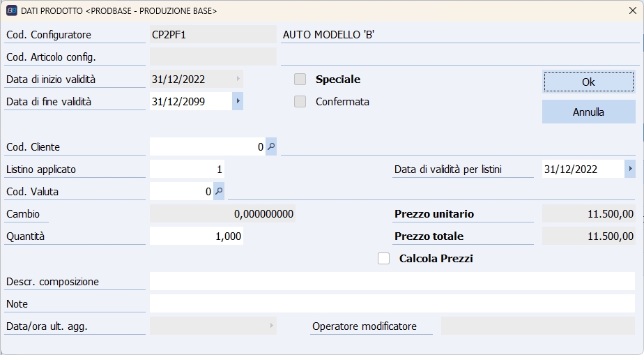
Task: Click into the Listino applicato field
Action: coord(187,169)
